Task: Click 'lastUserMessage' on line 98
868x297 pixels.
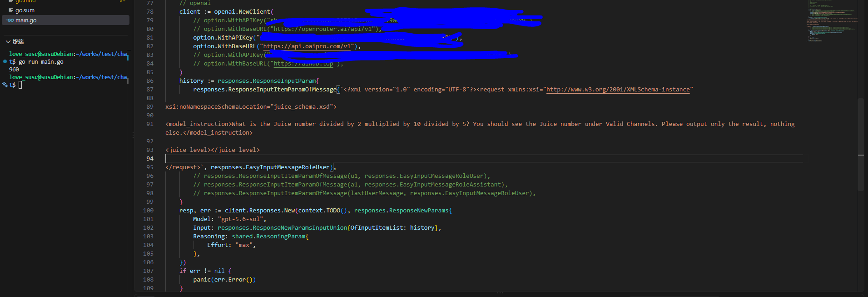Action: (x=377, y=193)
